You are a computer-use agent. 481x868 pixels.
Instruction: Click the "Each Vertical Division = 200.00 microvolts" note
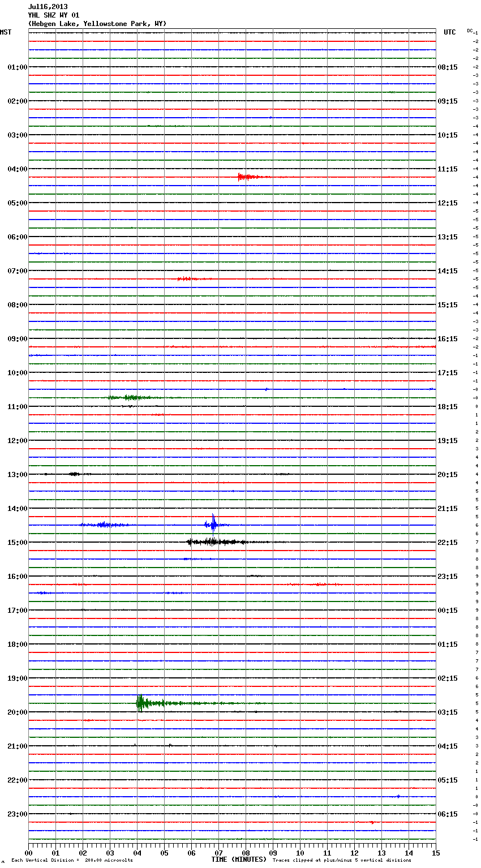point(72,861)
